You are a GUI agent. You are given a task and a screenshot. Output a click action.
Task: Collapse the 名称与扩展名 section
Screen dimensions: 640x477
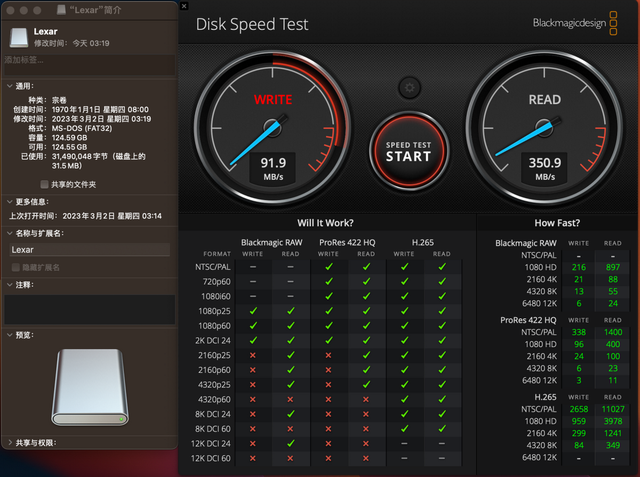[9, 233]
